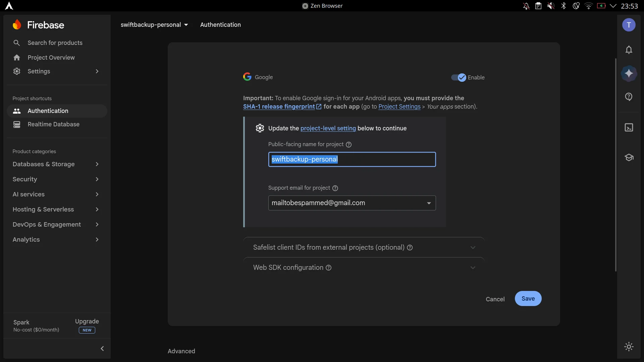Click the Wi-Fi tray icon

pyautogui.click(x=589, y=6)
